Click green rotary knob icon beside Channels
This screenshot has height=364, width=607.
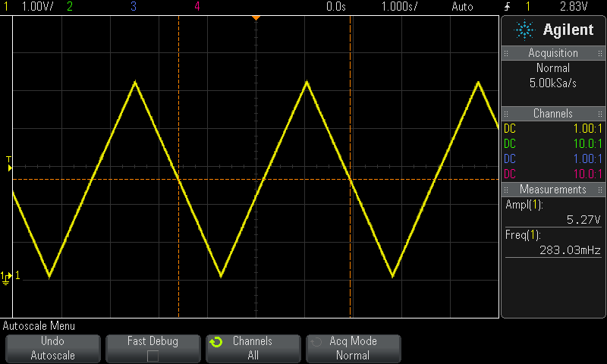216,342
